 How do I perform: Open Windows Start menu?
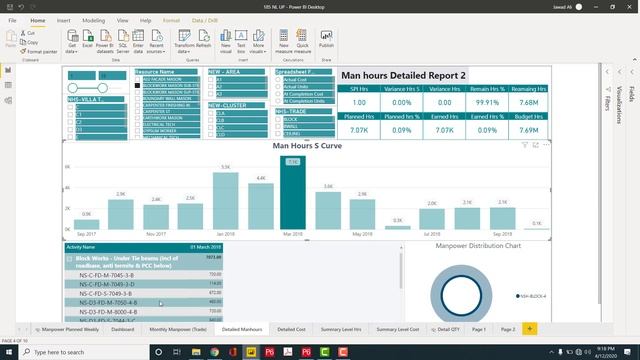click(9, 352)
